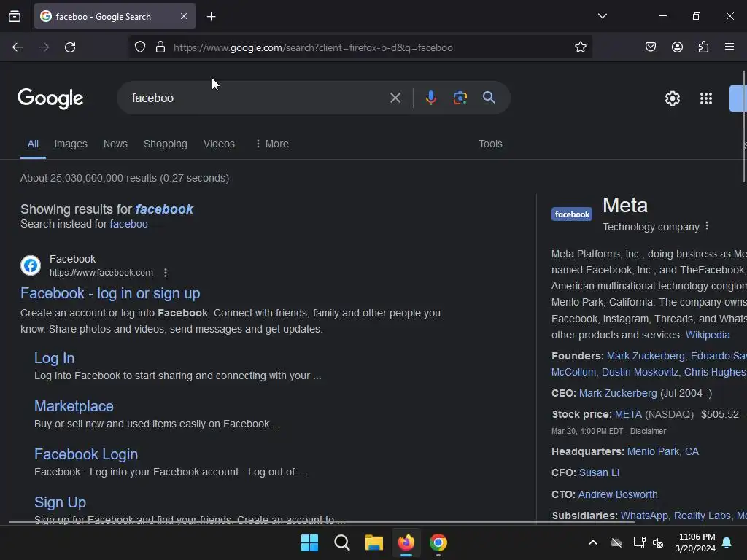Screen dimensions: 747x560
Task: Go to Google homepage via logo
Action: (50, 98)
